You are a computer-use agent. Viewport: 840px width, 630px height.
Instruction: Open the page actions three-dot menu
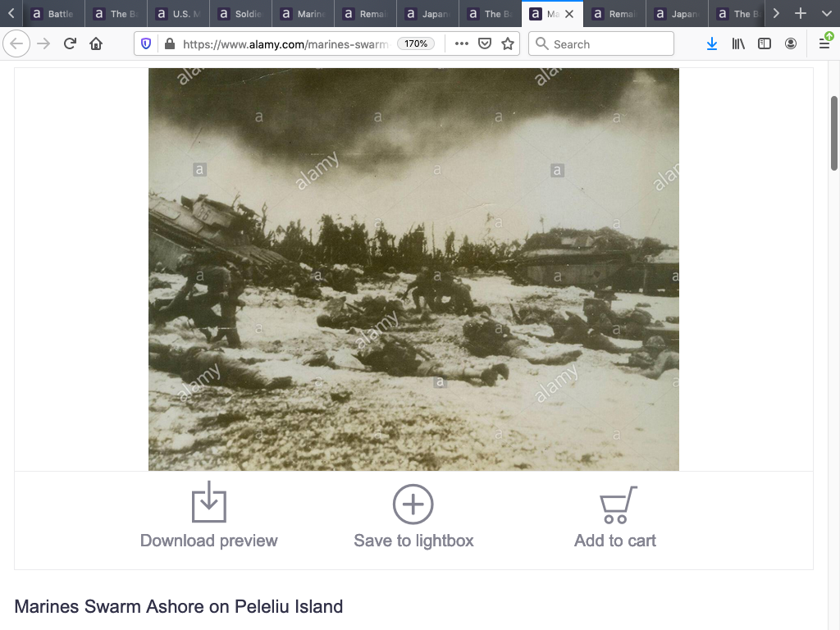coord(462,44)
